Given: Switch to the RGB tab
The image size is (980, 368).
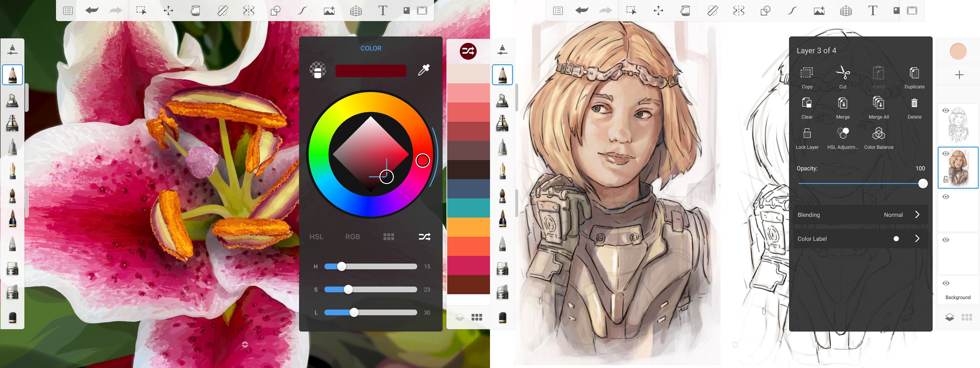Looking at the screenshot, I should pyautogui.click(x=352, y=237).
